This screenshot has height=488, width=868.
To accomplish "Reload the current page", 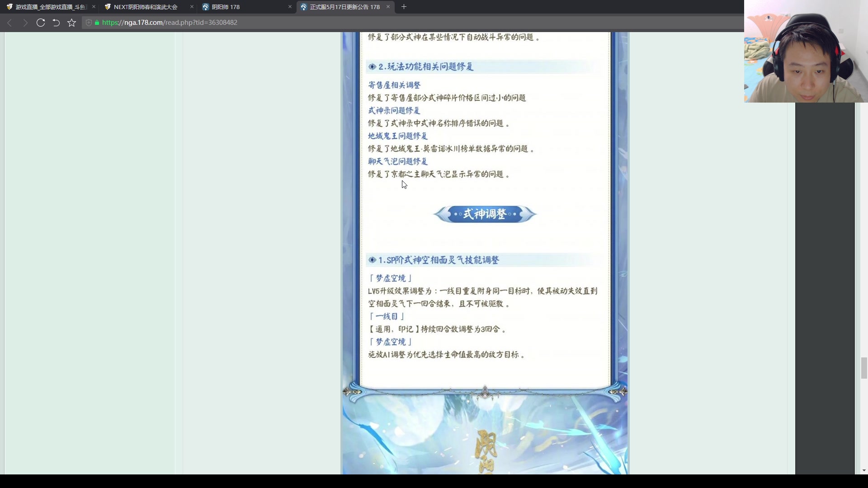I will [x=41, y=23].
